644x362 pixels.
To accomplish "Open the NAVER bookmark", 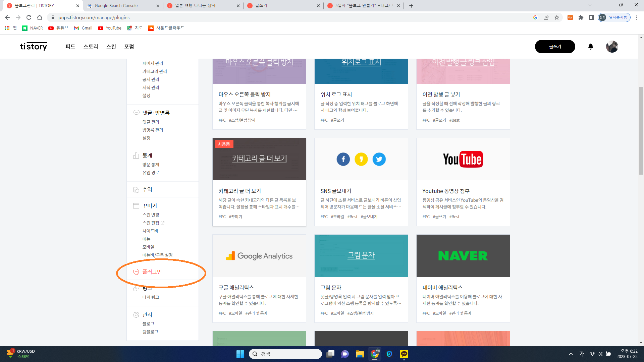I will [x=33, y=28].
